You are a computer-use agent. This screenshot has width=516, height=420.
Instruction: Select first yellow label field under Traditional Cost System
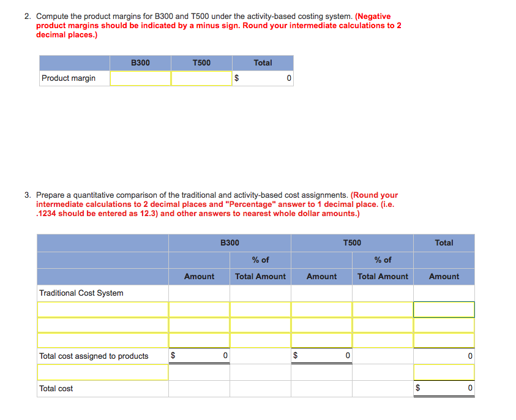click(x=103, y=310)
